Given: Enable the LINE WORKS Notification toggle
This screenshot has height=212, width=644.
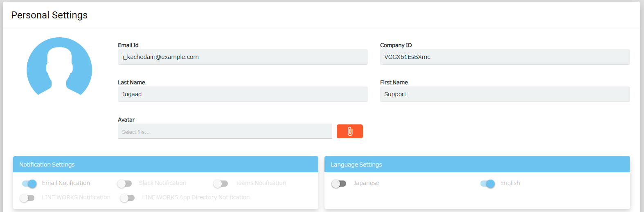Looking at the screenshot, I should coord(27,198).
